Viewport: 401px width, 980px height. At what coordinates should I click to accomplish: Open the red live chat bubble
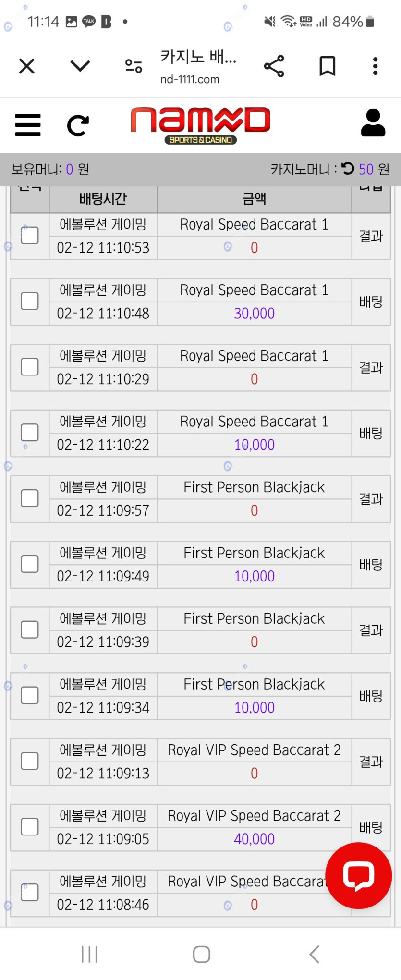[359, 875]
